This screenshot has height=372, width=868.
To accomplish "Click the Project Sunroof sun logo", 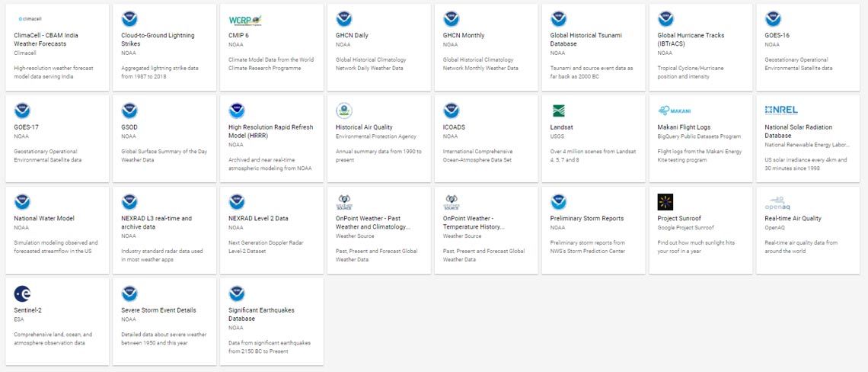I will [x=665, y=202].
